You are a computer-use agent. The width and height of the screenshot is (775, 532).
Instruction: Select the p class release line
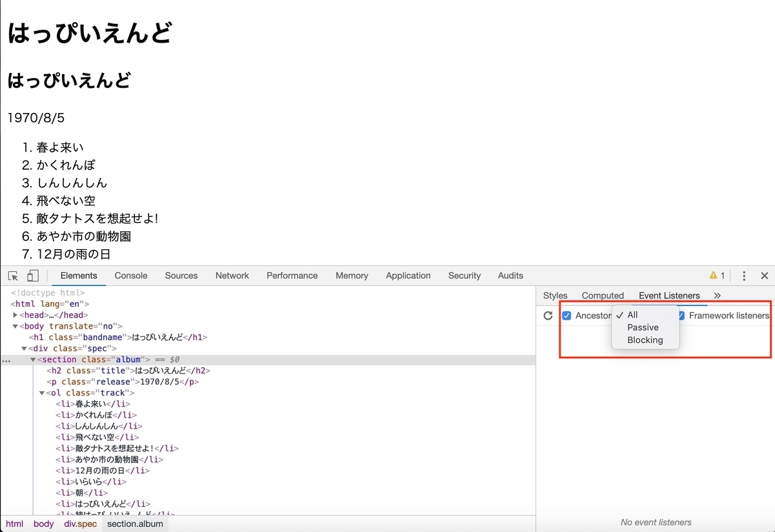[x=123, y=382]
